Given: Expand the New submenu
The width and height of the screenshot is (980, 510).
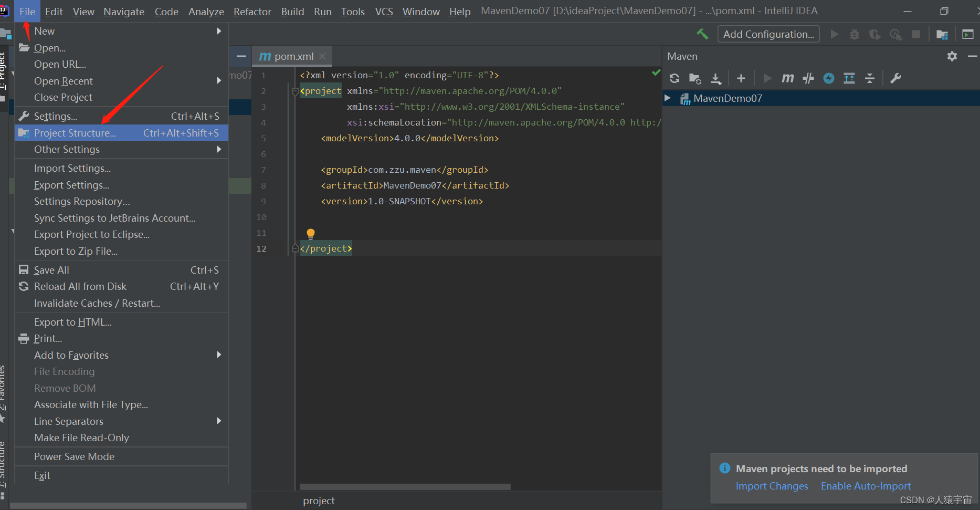Looking at the screenshot, I should (121, 31).
